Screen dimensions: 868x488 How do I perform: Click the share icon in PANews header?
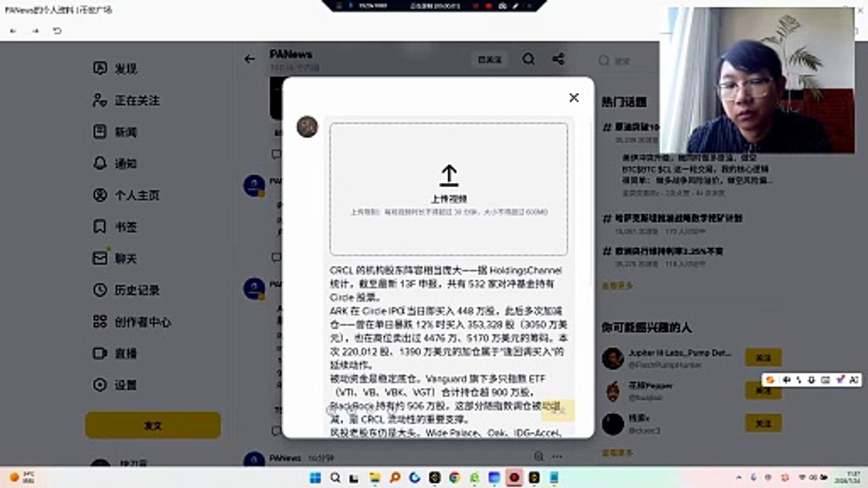coord(558,60)
